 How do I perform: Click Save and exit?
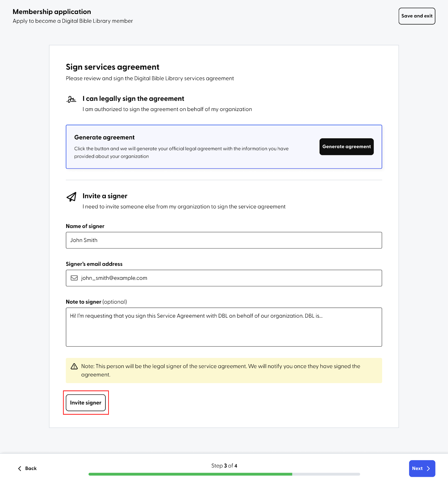[417, 16]
